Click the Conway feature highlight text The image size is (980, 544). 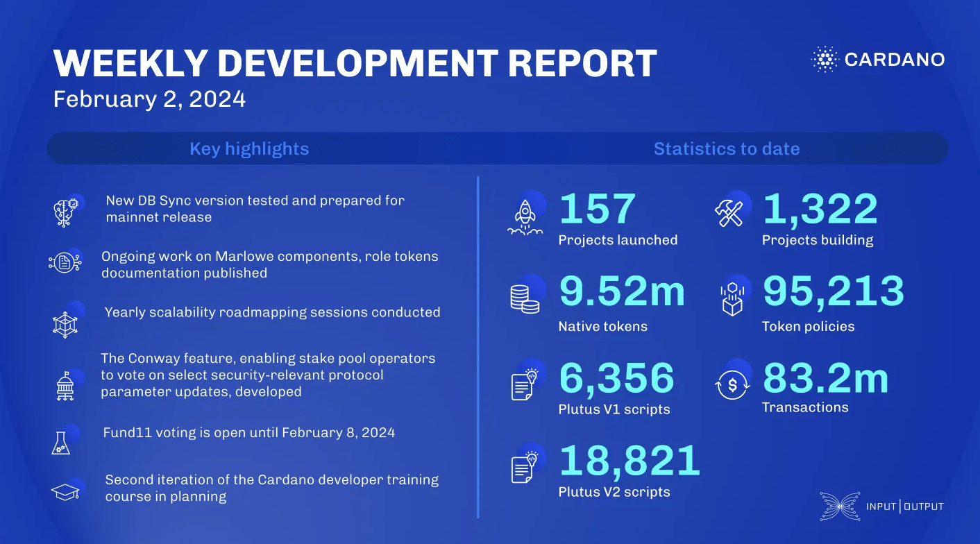pyautogui.click(x=268, y=375)
